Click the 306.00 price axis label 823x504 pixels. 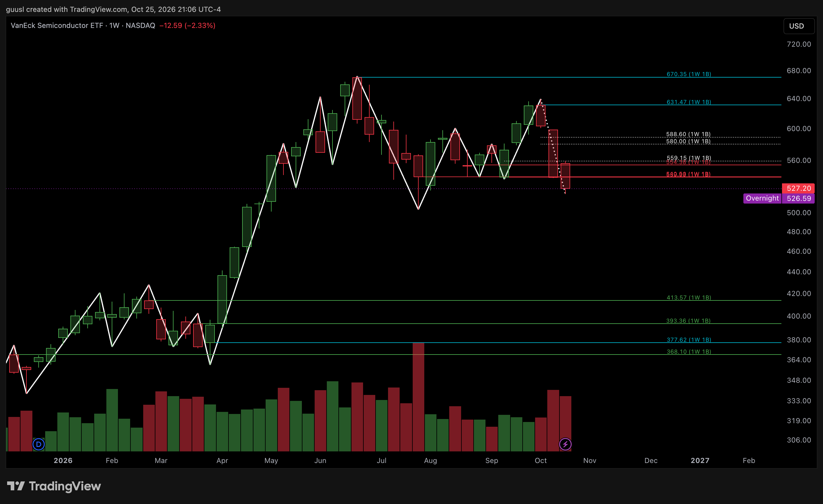click(799, 440)
